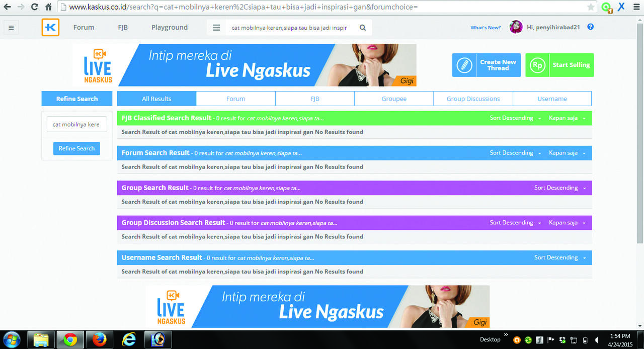
Task: Click the green extension icon in Chrome toolbar
Action: tap(607, 8)
